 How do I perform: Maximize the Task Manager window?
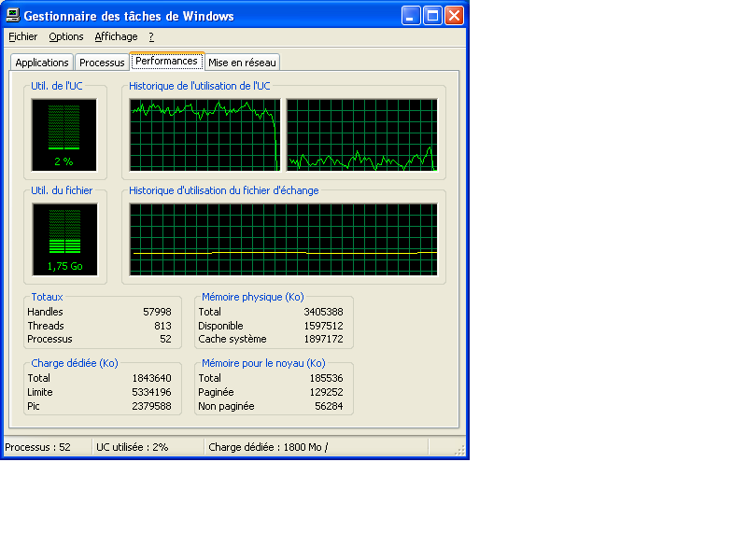tap(432, 15)
